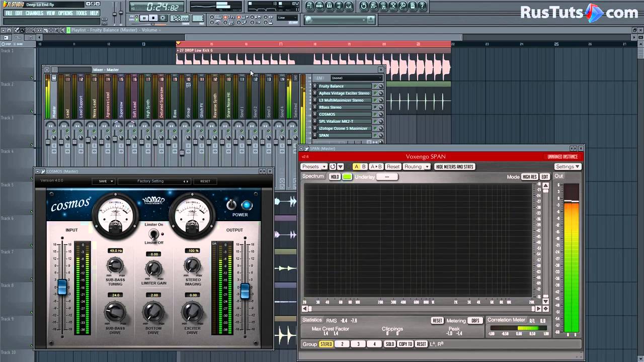Select the iZotope Ozone 5 Maximizer slot

[345, 128]
